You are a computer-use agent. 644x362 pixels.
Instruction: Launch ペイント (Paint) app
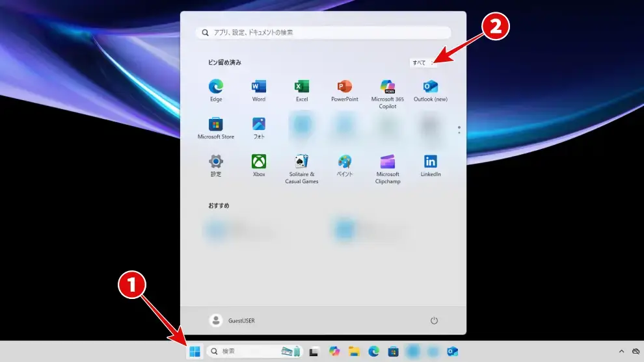tap(345, 166)
